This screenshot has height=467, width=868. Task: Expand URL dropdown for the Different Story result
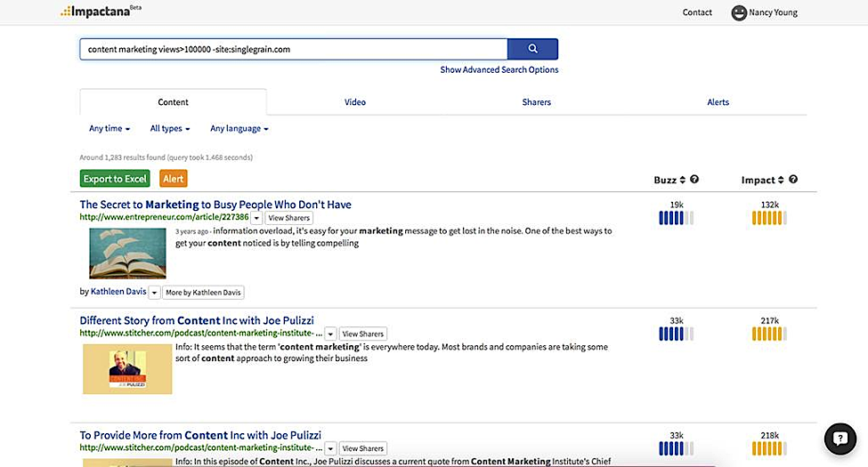point(330,334)
